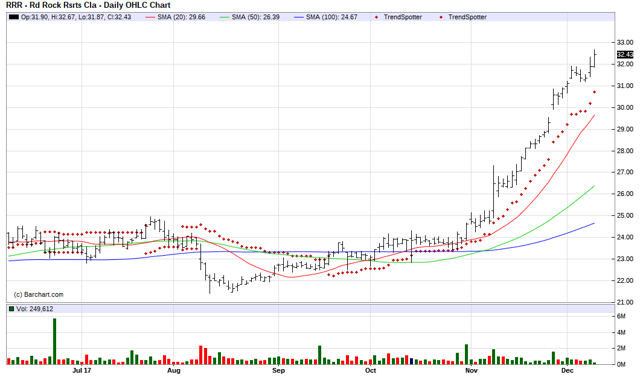The image size is (640, 389).
Task: Click the black OHLC legend swatch
Action: [14, 17]
